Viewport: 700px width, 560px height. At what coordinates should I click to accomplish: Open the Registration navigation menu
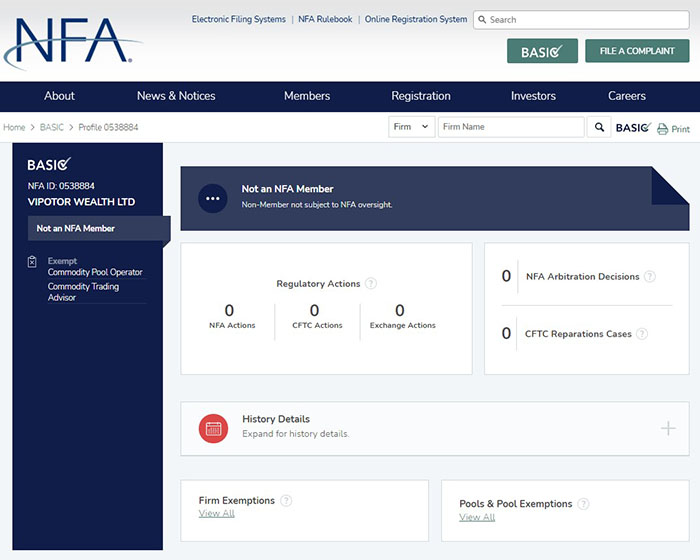click(x=421, y=96)
